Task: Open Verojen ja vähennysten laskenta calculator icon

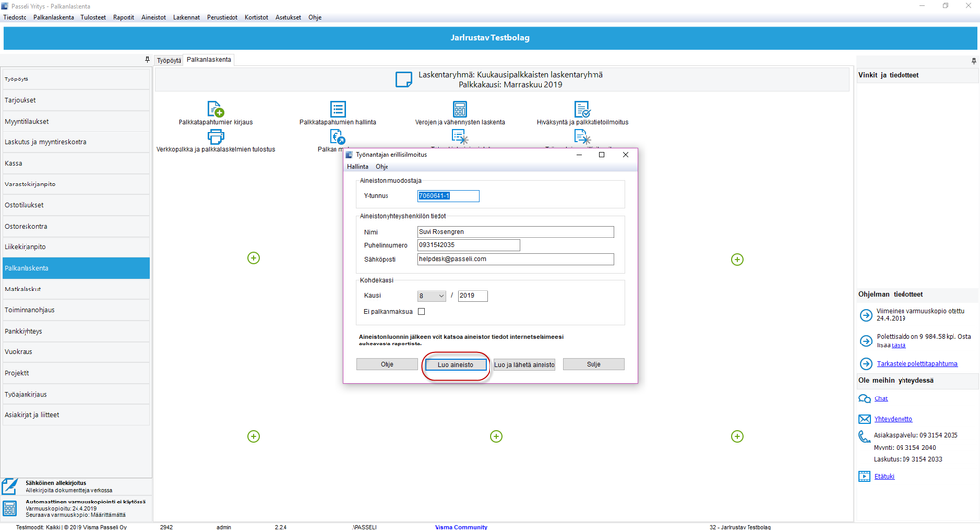Action: (460, 109)
